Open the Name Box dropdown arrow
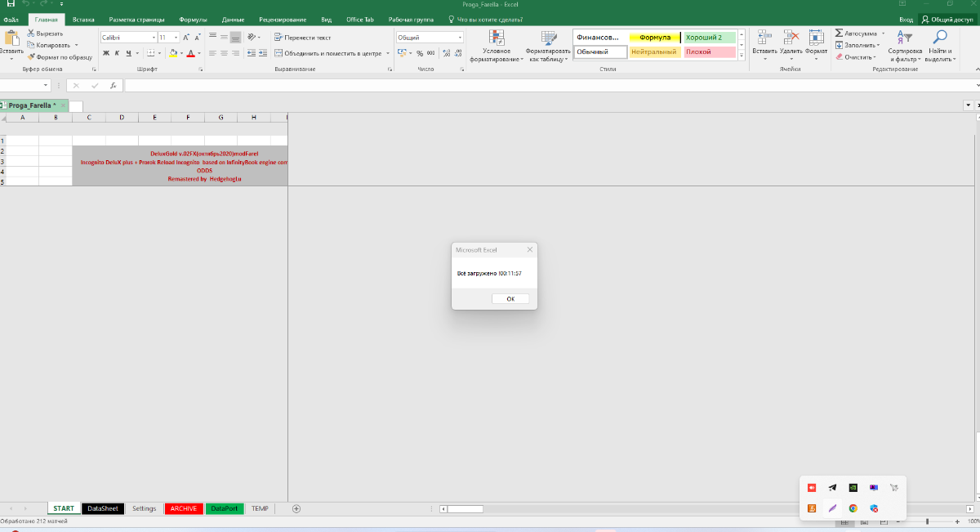 click(x=46, y=85)
